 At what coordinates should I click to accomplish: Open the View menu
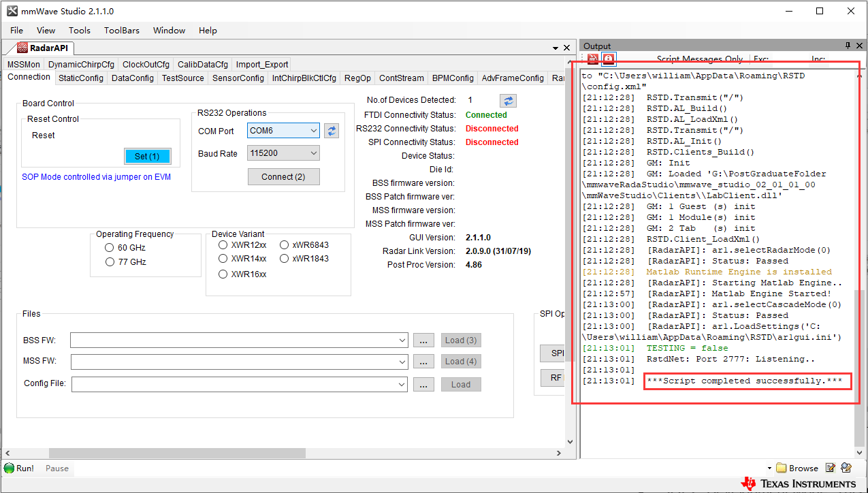point(46,30)
